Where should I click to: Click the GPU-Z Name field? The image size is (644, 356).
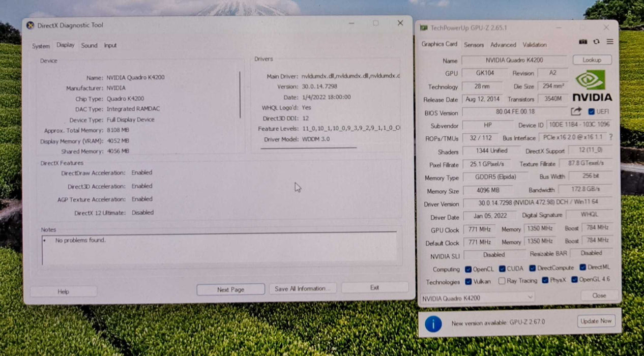tap(514, 60)
